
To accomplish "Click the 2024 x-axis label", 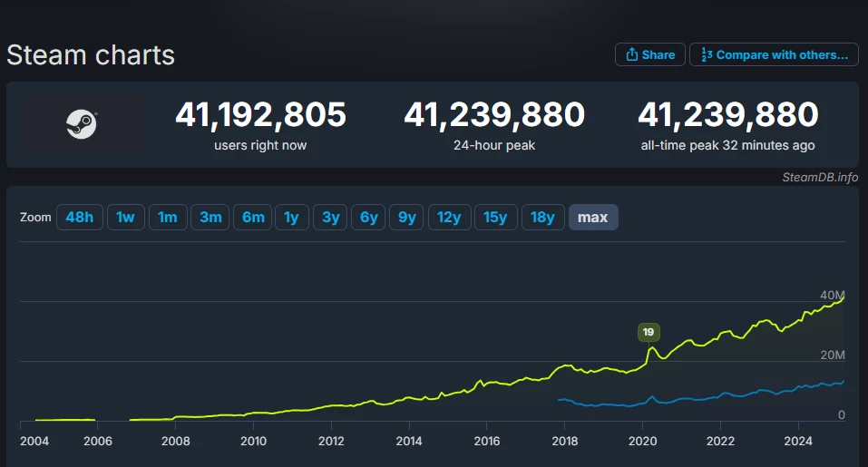I will point(798,441).
